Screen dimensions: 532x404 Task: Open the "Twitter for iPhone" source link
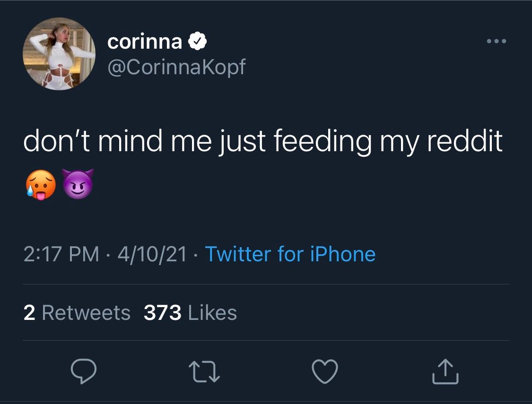point(290,254)
